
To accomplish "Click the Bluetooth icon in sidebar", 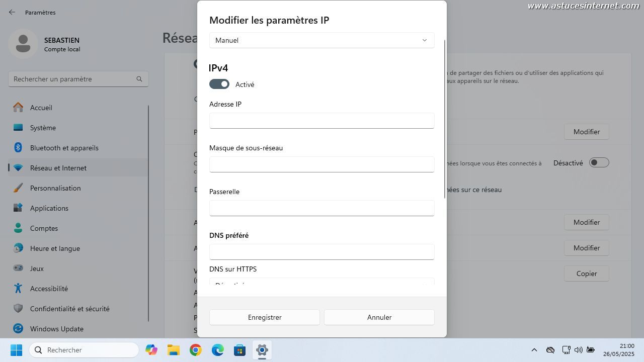I will click(x=18, y=148).
